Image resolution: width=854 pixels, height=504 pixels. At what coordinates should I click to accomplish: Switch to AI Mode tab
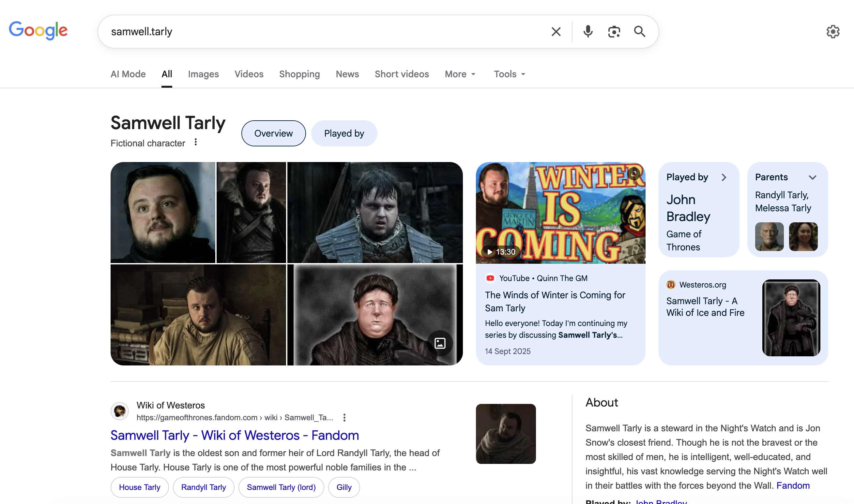[x=128, y=74]
